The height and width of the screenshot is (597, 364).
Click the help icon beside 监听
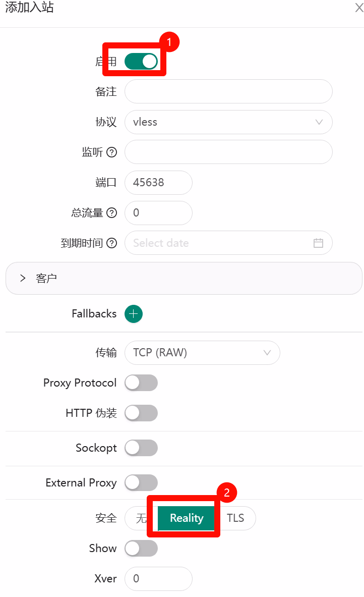click(x=112, y=152)
